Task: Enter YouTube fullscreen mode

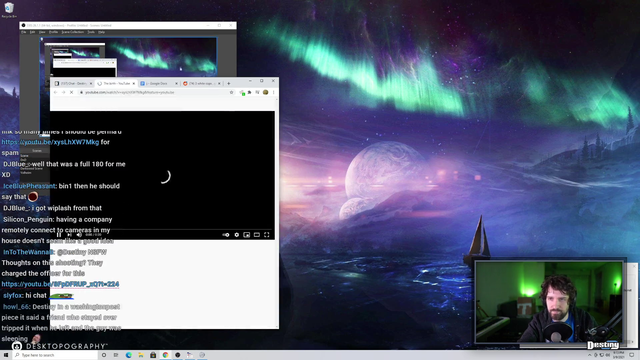Action: (267, 235)
